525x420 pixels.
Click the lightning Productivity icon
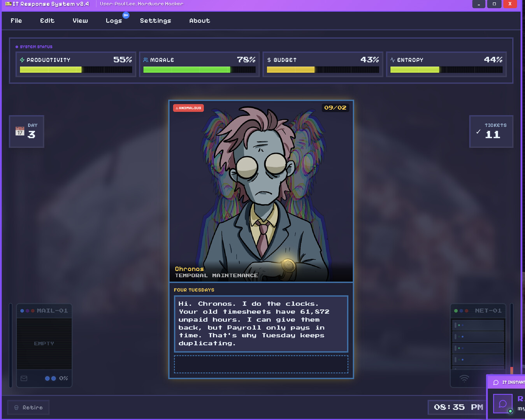pos(22,60)
